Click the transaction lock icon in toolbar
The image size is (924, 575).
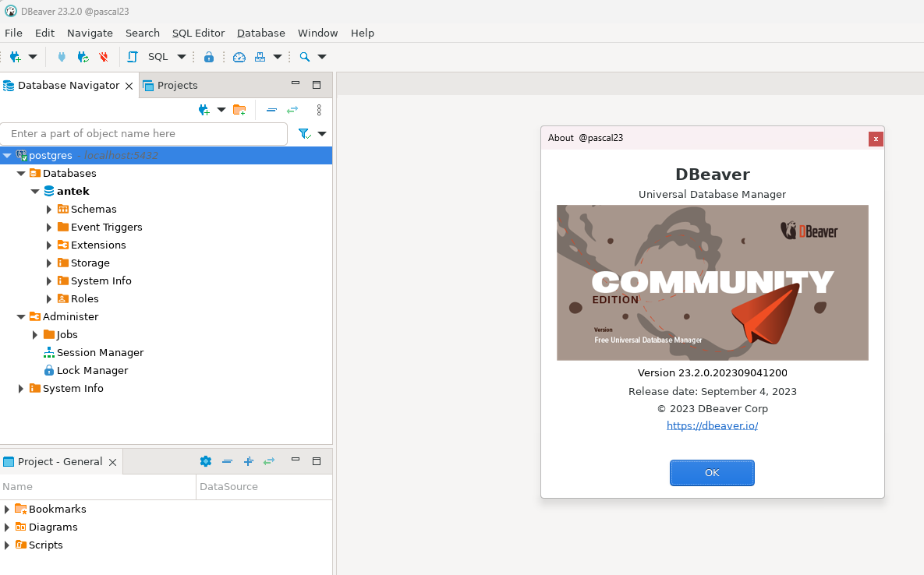point(208,57)
